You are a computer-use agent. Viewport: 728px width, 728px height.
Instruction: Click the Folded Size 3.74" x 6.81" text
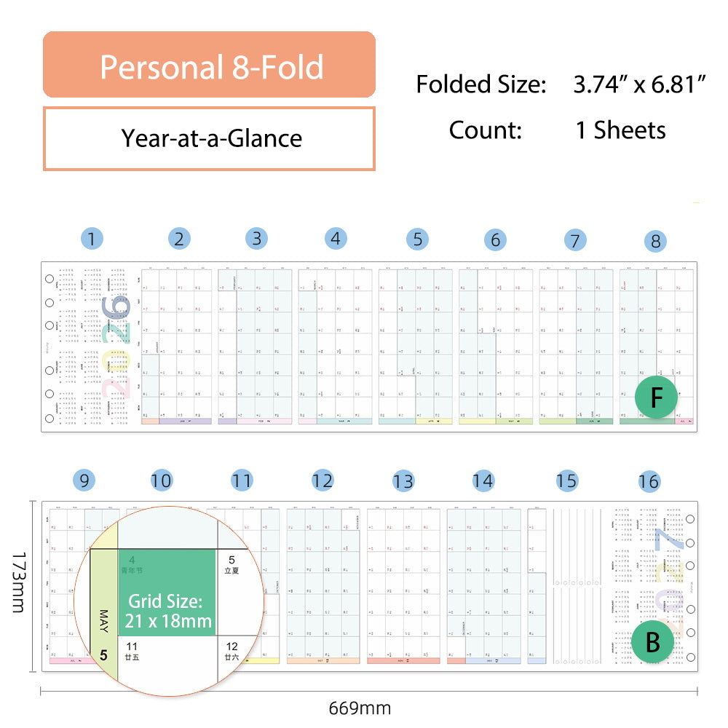click(561, 84)
